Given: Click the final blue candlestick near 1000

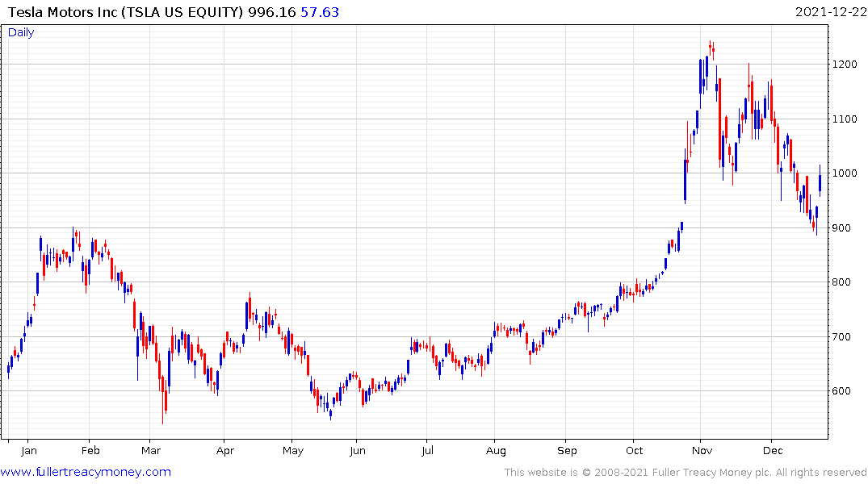Looking at the screenshot, I should pyautogui.click(x=820, y=181).
